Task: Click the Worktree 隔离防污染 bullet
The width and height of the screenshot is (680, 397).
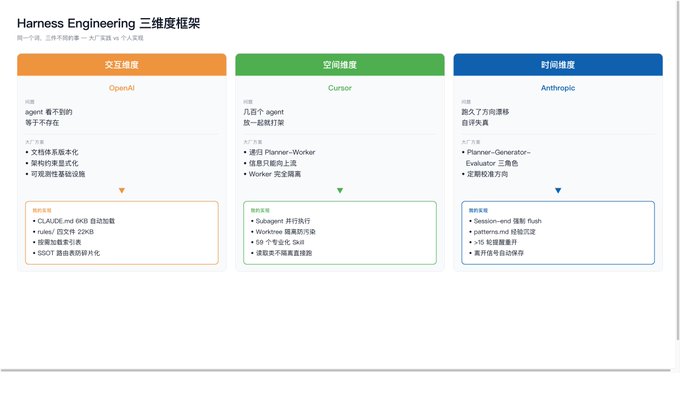Action: [x=283, y=232]
